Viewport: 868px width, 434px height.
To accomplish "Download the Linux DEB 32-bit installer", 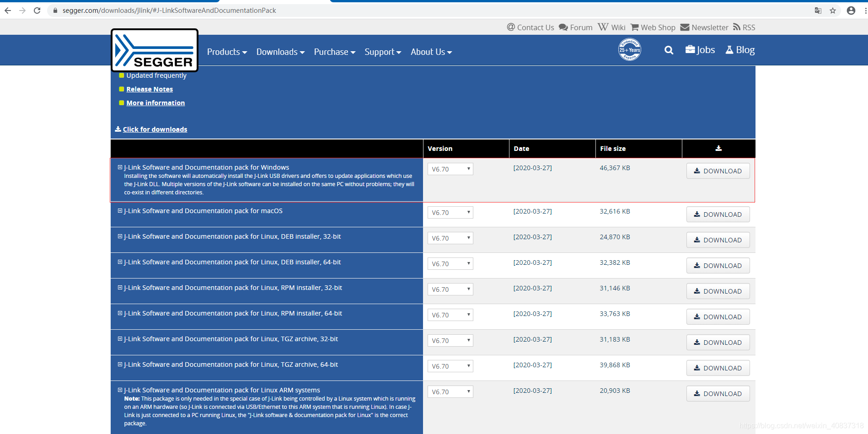I will (x=718, y=240).
